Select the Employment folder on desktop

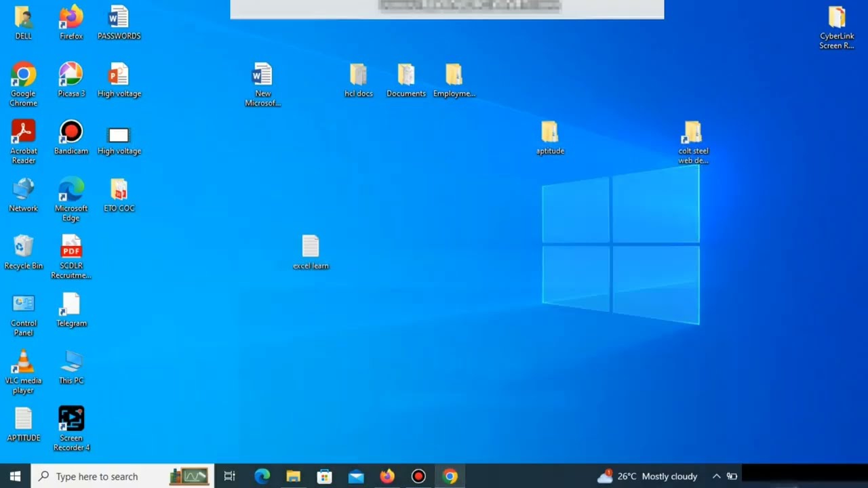tap(454, 80)
